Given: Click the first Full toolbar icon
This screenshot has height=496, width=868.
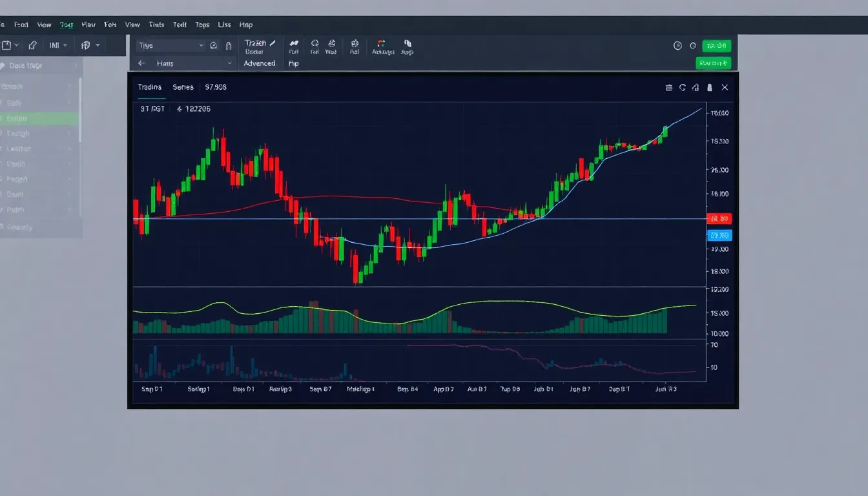Looking at the screenshot, I should [x=294, y=46].
